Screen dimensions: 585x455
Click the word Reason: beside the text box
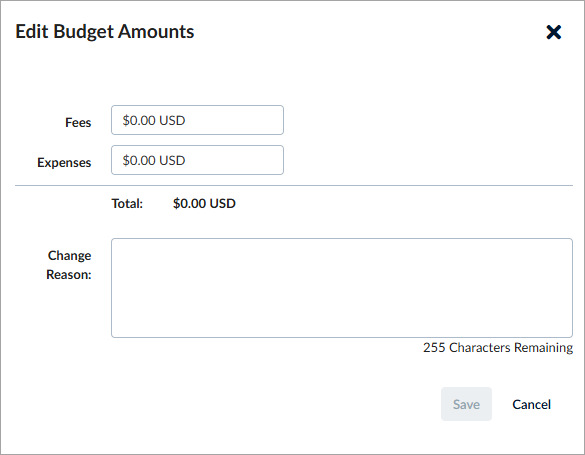(69, 274)
